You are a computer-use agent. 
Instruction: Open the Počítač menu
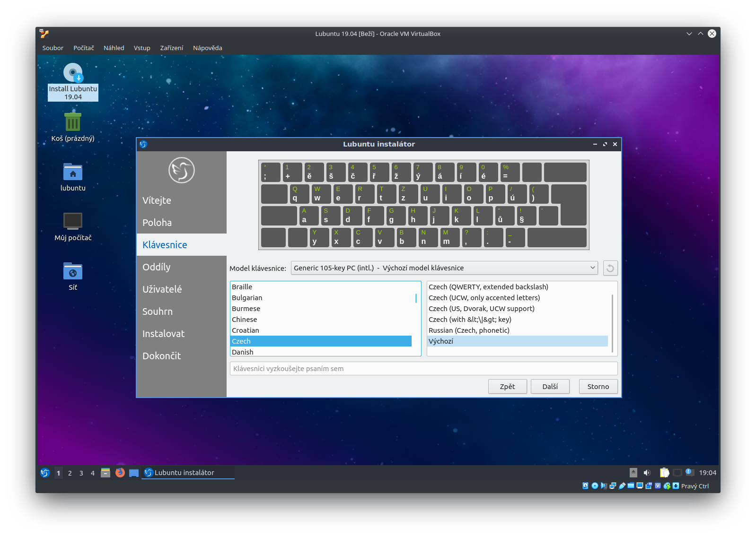(x=83, y=48)
